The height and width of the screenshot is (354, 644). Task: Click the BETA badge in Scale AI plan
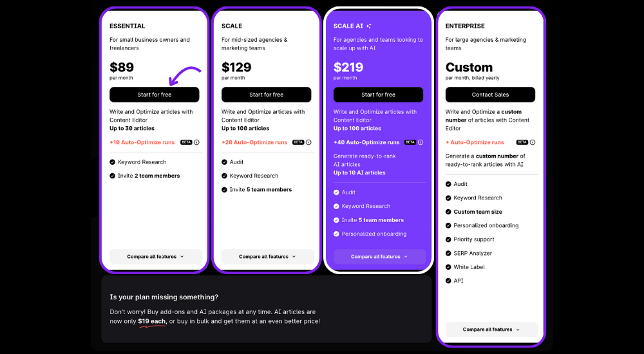click(410, 142)
